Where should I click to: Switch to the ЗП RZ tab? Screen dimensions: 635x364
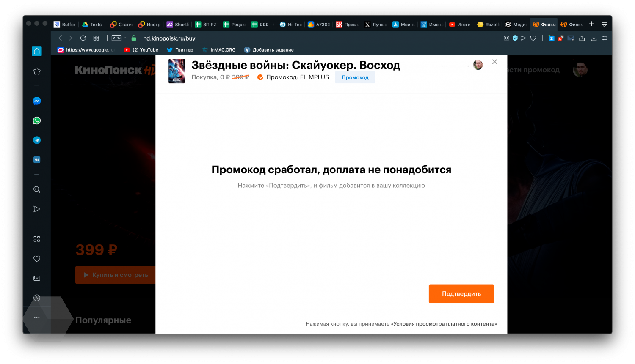pos(206,25)
